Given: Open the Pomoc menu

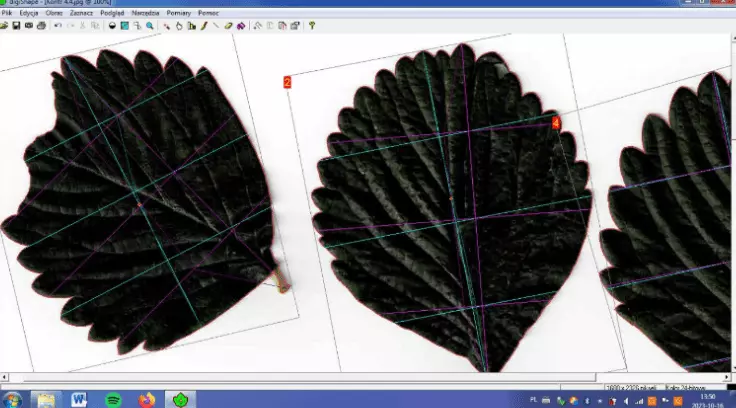Looking at the screenshot, I should click(x=208, y=13).
